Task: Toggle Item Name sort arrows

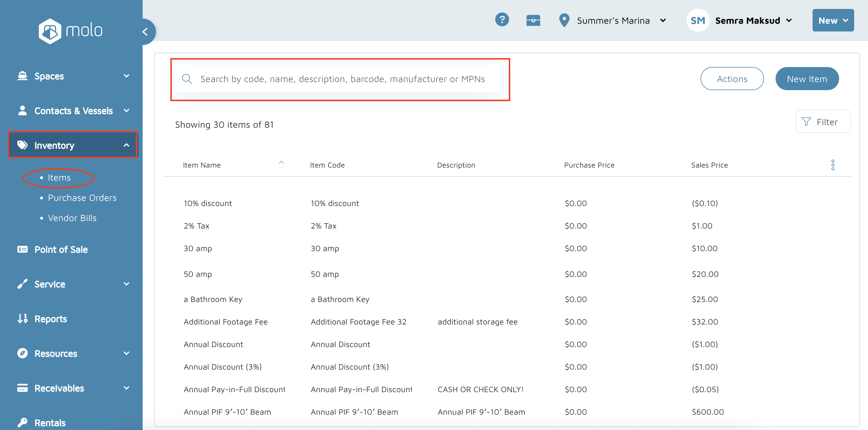Action: pyautogui.click(x=281, y=165)
